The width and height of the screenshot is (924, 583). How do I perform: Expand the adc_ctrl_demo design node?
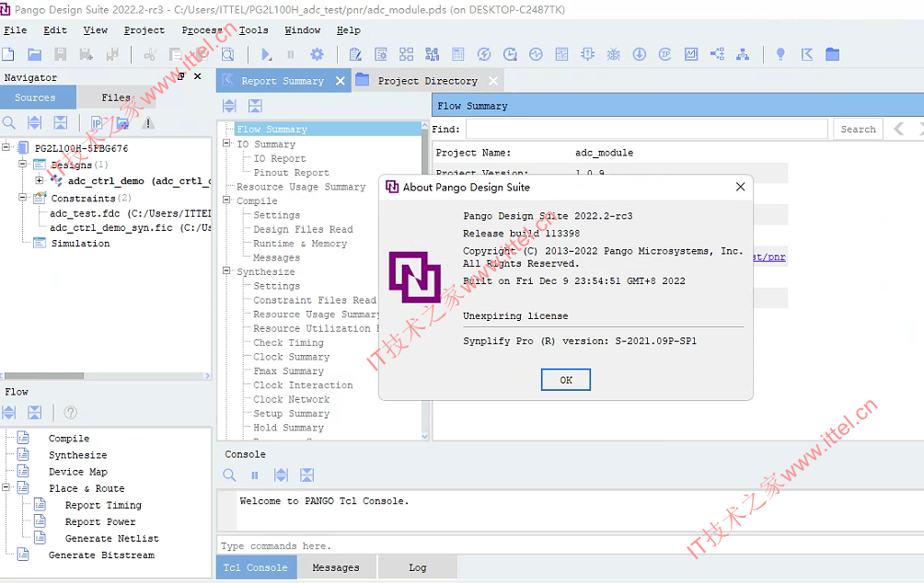tap(39, 180)
